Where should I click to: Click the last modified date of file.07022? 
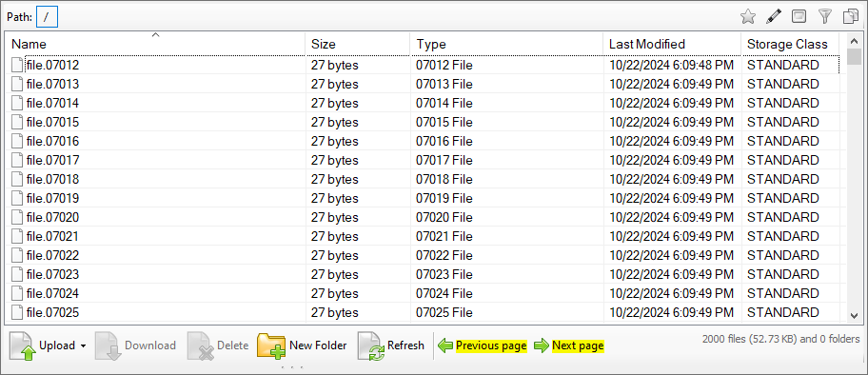click(x=672, y=255)
